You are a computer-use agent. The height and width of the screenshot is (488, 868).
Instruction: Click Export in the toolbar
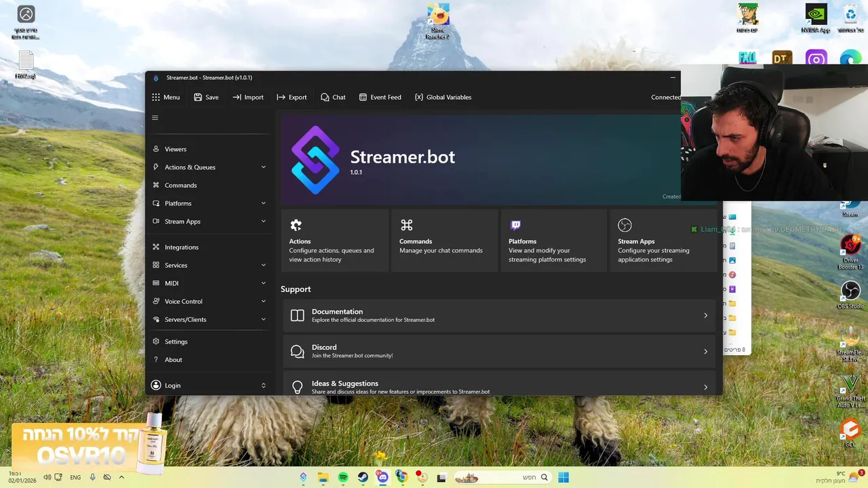pos(292,97)
